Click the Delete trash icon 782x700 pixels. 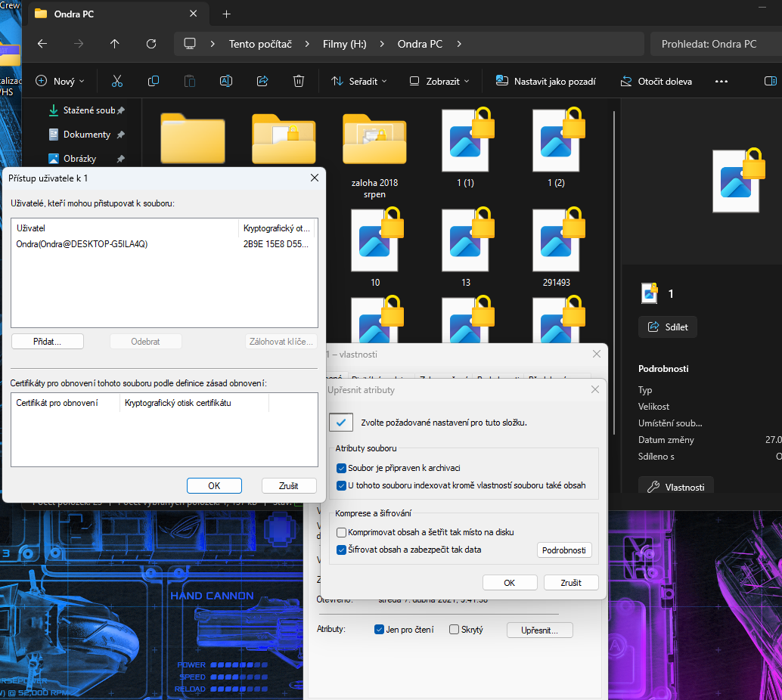tap(299, 81)
